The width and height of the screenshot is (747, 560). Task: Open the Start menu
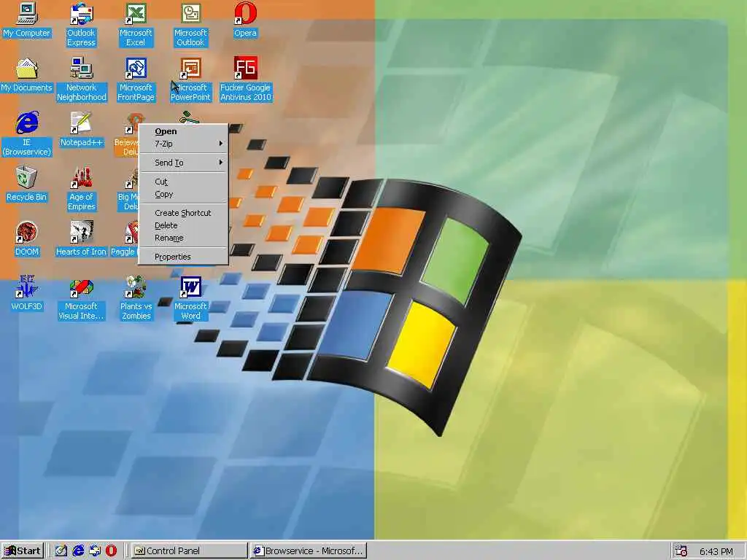pos(23,551)
